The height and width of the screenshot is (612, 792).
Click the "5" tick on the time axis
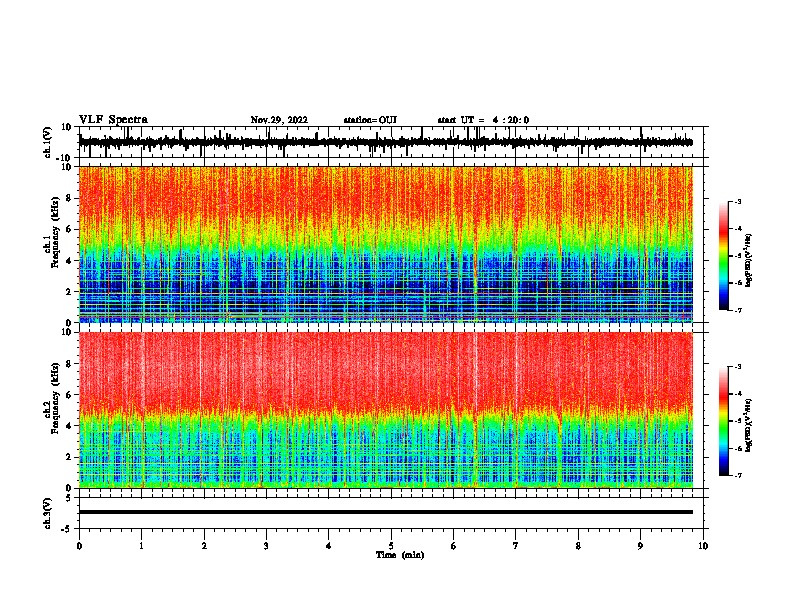tap(391, 546)
